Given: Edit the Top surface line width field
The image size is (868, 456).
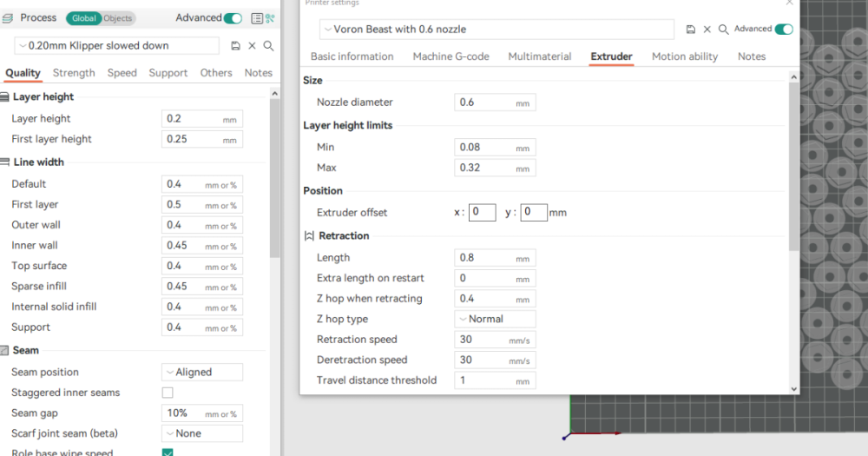Looking at the screenshot, I should click(202, 267).
